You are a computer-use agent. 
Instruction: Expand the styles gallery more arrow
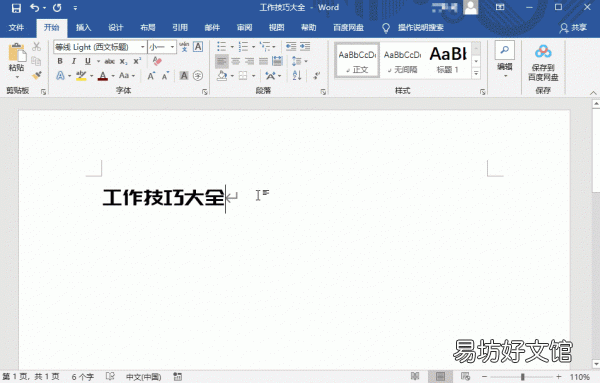476,73
